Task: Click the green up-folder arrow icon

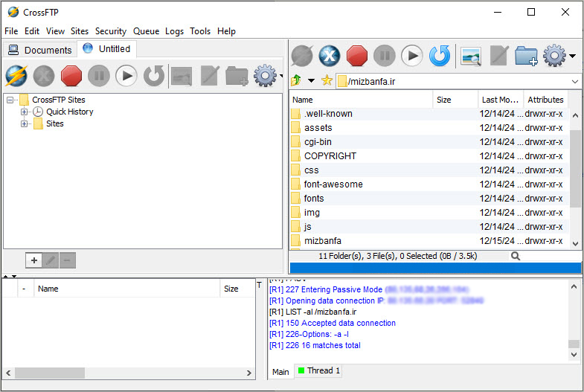Action: point(296,80)
